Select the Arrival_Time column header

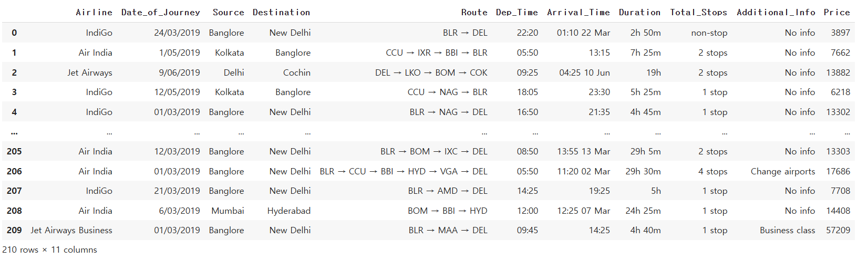click(578, 12)
